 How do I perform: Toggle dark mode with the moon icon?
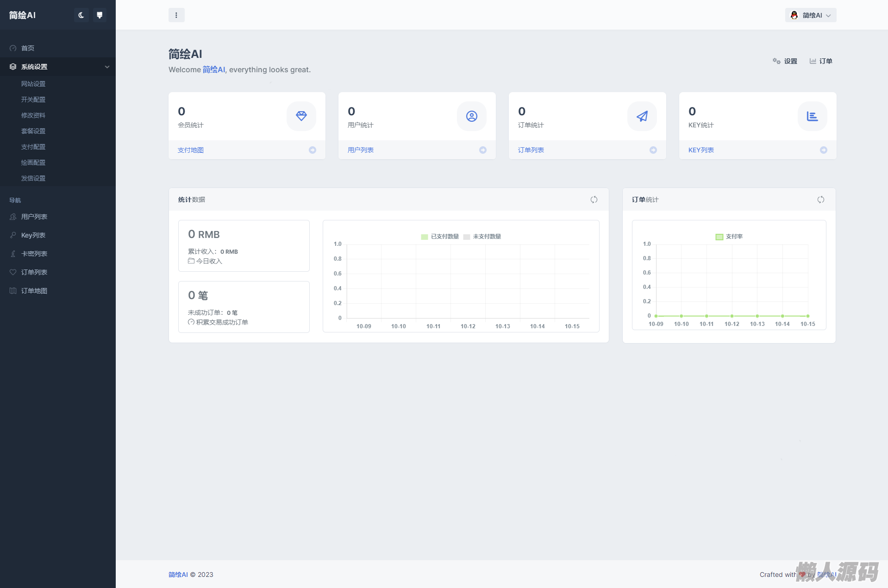(81, 15)
